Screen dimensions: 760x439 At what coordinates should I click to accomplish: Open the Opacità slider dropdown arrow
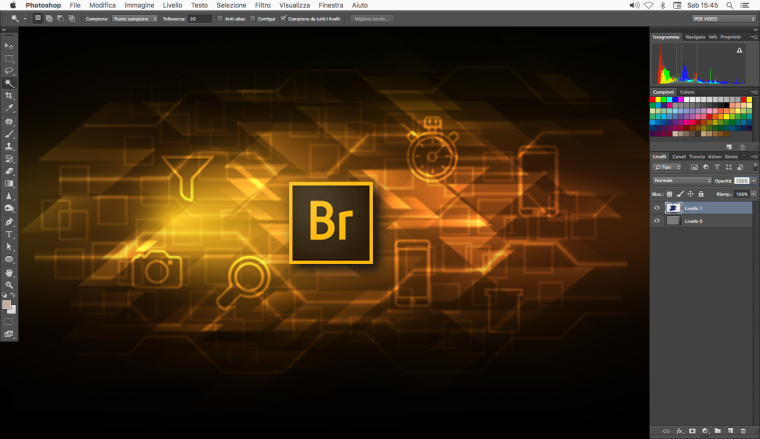coord(754,180)
